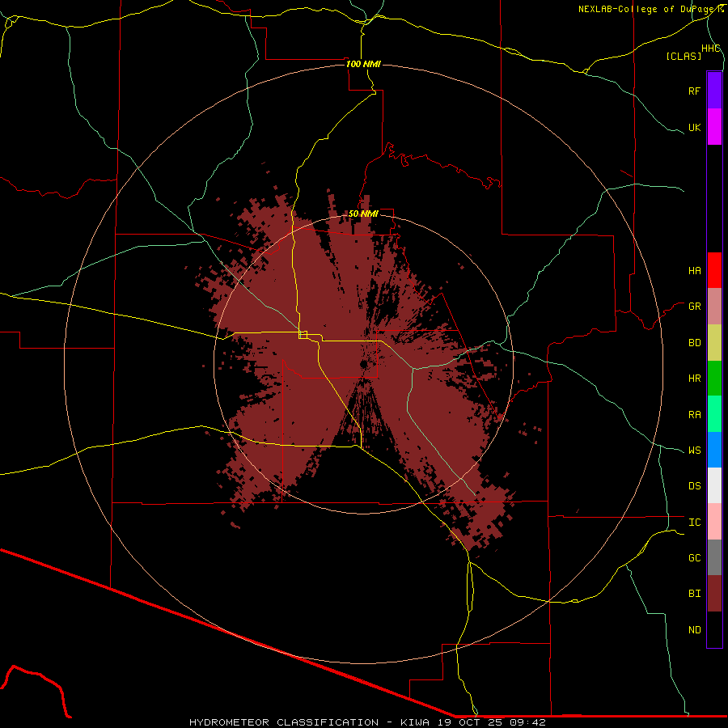728x728 pixels.
Task: Click the HA legend label
Action: pyautogui.click(x=694, y=271)
